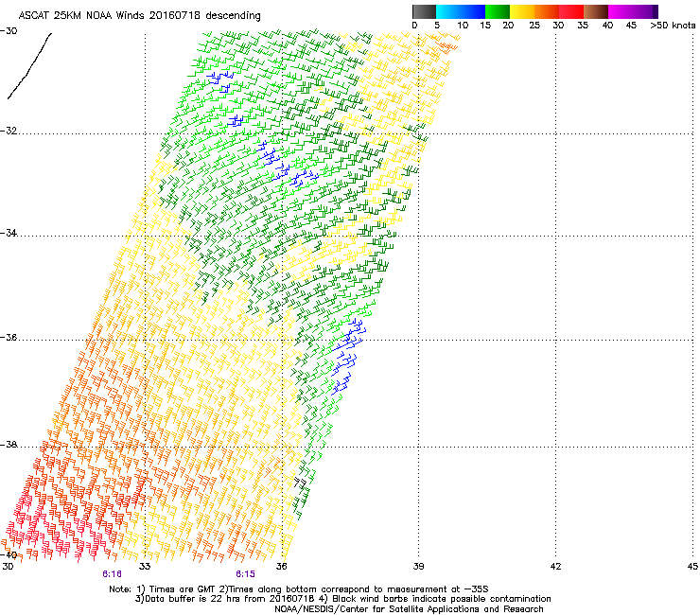Viewport: 700px width, 615px height.
Task: Click the ASCAT 25KM NOAA Winds title
Action: pyautogui.click(x=139, y=15)
